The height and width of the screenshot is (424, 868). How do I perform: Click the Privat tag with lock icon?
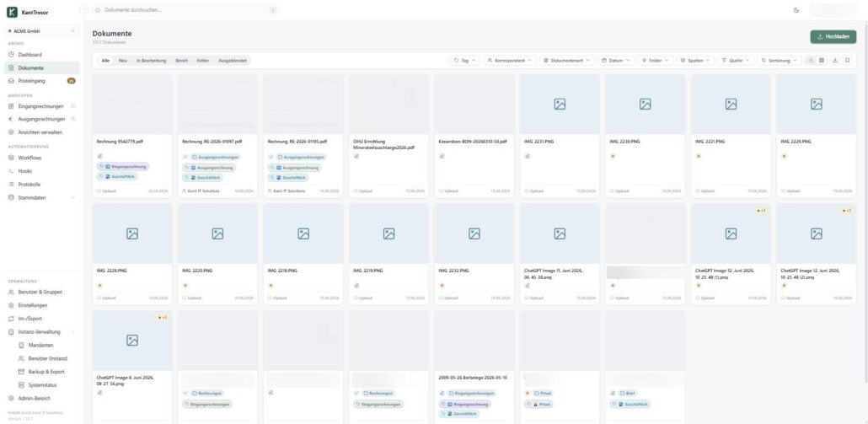538,404
